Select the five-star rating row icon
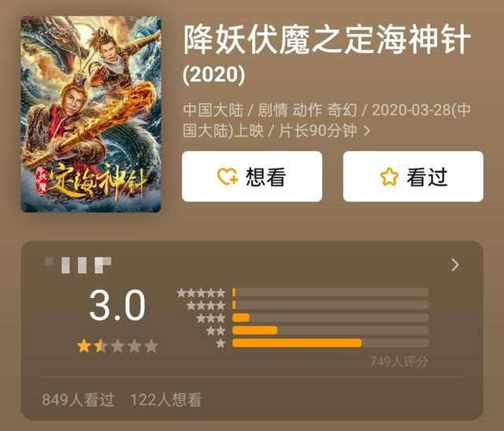This screenshot has height=431, width=504. [201, 292]
